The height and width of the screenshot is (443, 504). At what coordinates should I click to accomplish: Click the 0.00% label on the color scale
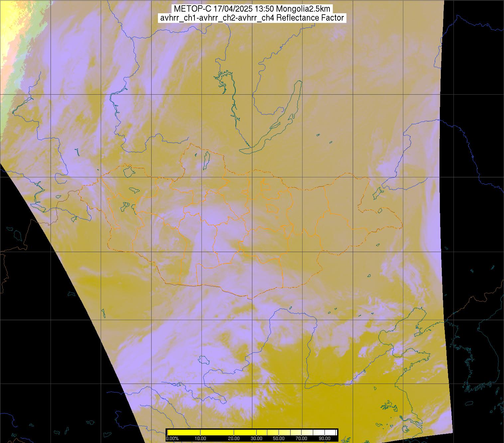click(172, 438)
